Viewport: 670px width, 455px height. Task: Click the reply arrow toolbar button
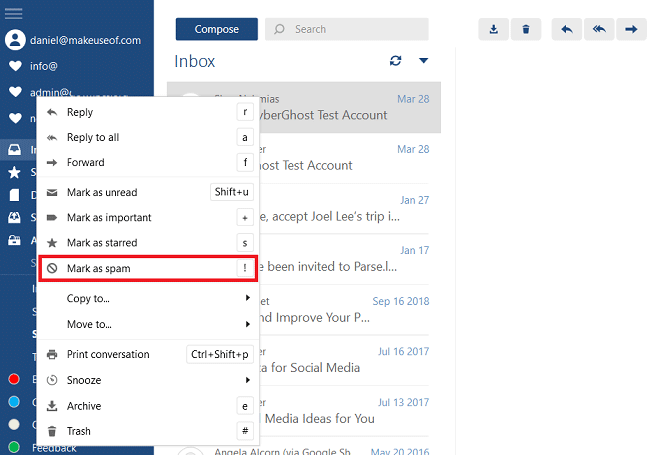coord(566,29)
